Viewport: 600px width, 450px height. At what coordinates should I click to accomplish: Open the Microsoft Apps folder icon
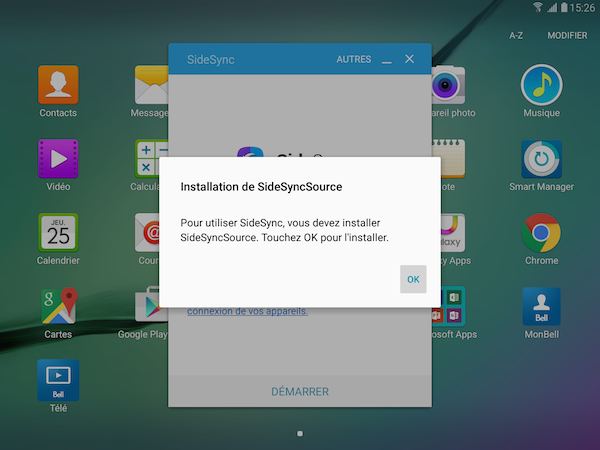pyautogui.click(x=453, y=306)
